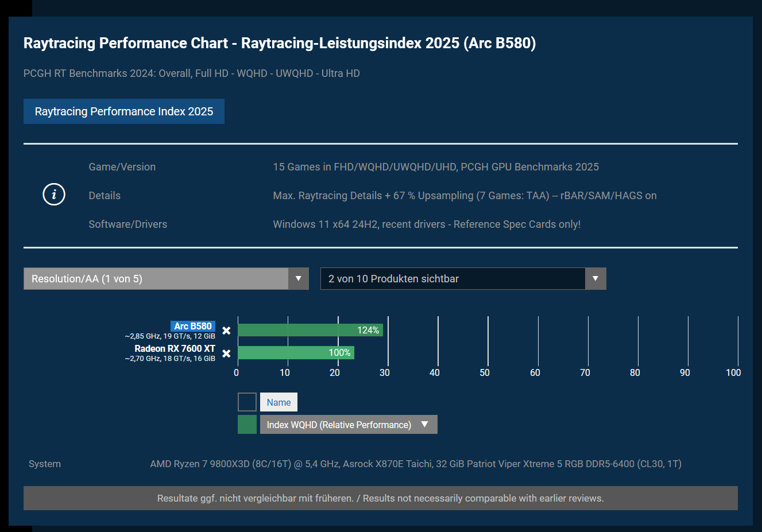Click the Radeon RX 7600 XT 100% bar
Image resolution: width=762 pixels, height=532 pixels.
pos(296,352)
